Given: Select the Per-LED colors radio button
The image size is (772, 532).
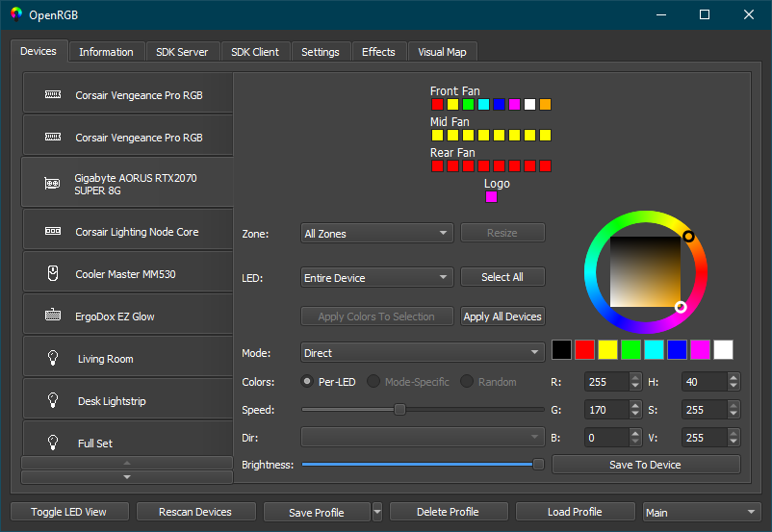Looking at the screenshot, I should pyautogui.click(x=307, y=382).
